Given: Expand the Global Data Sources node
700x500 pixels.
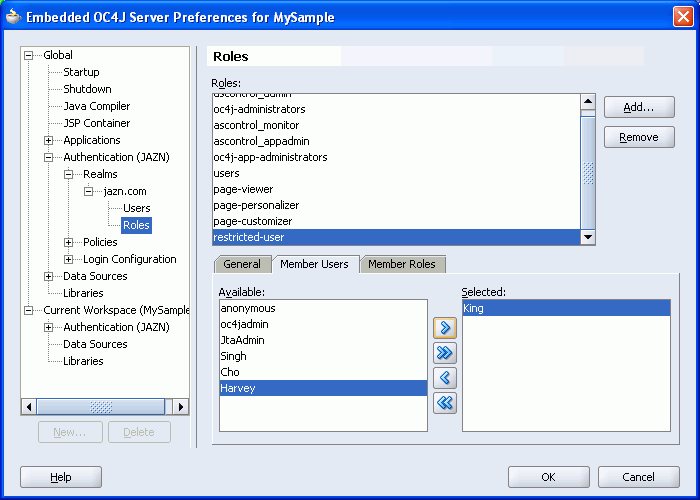Looking at the screenshot, I should pyautogui.click(x=49, y=276).
